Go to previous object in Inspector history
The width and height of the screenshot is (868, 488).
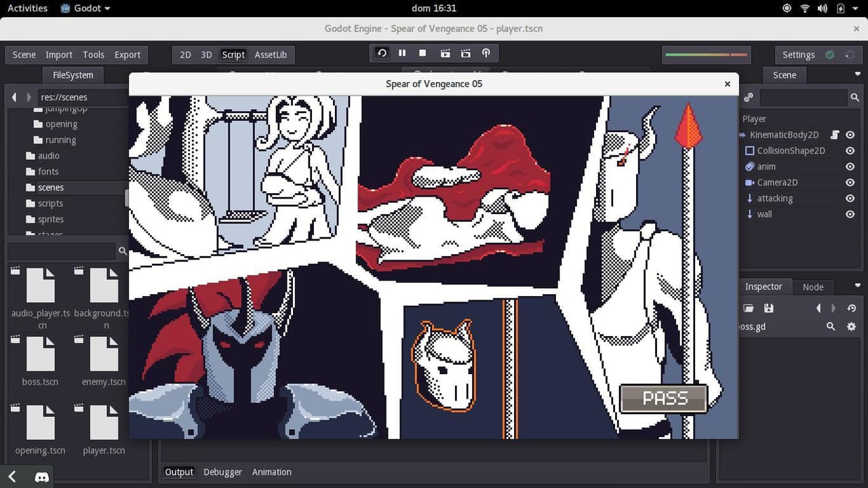[818, 308]
